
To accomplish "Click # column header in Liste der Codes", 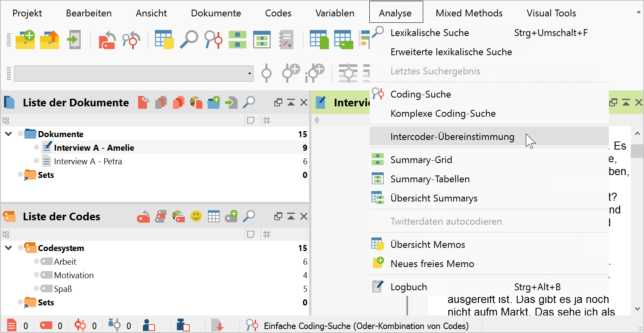I will [x=267, y=234].
